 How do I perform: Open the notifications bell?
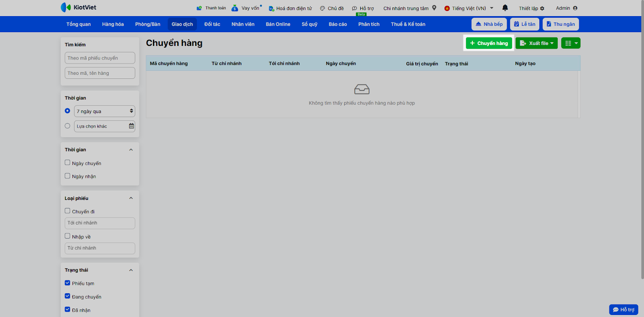505,8
